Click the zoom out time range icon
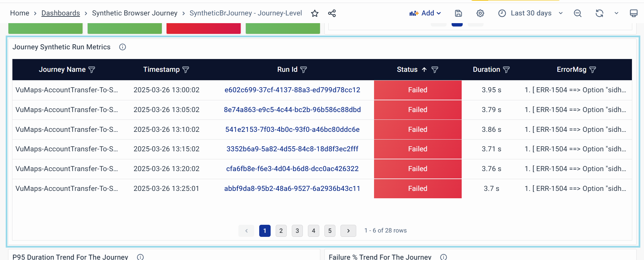The height and width of the screenshot is (260, 644). click(x=578, y=13)
